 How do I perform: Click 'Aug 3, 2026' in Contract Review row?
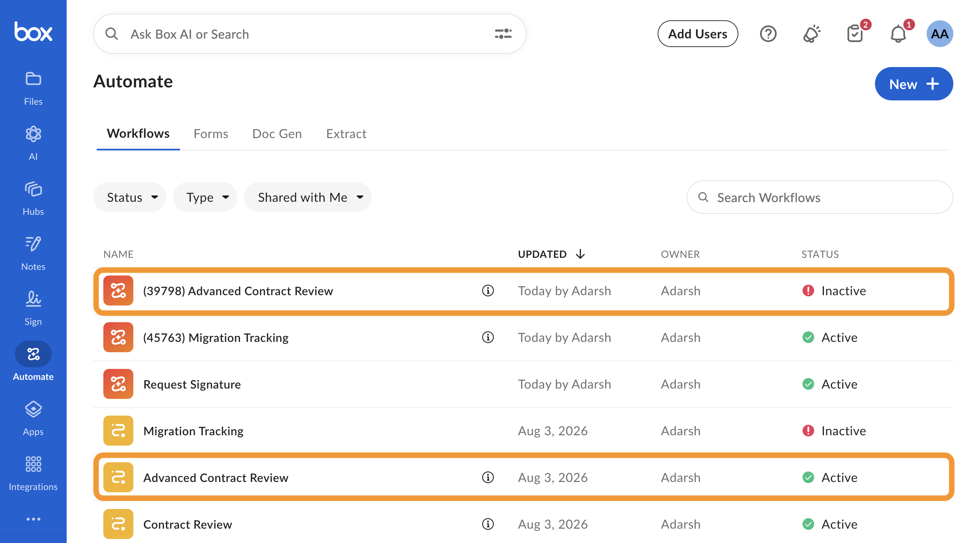(x=552, y=524)
